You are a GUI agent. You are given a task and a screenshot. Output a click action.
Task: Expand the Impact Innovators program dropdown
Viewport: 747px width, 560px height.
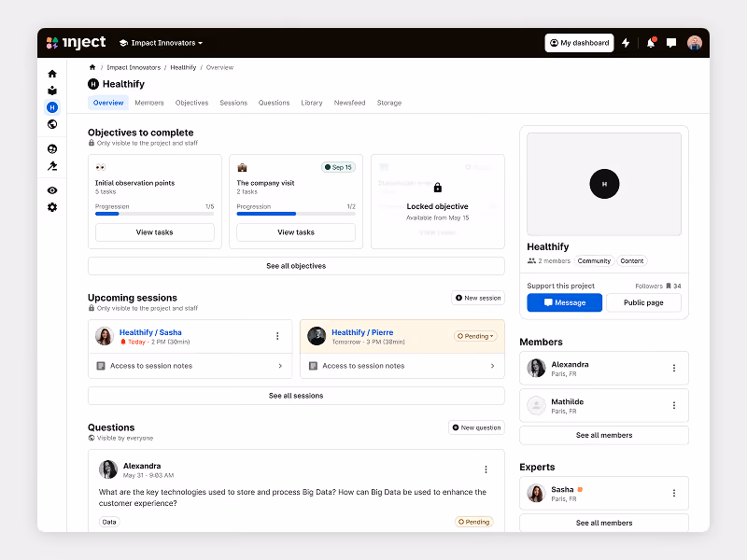tap(161, 43)
